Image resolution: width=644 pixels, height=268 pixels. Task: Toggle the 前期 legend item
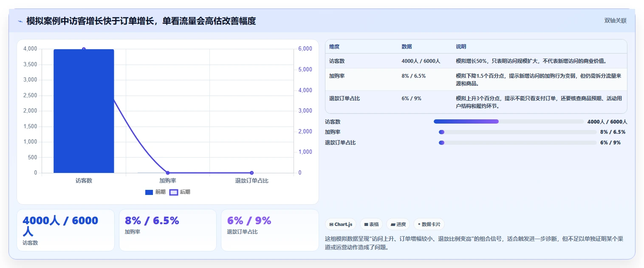click(155, 192)
